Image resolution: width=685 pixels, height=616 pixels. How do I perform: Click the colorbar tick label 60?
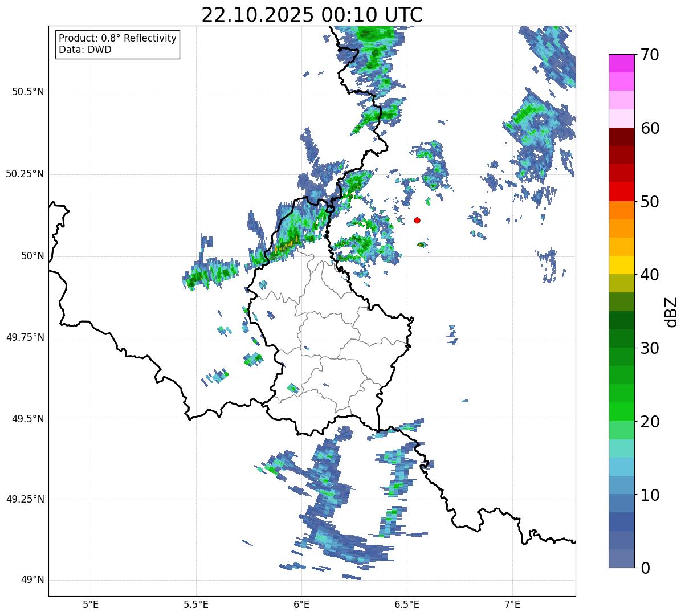[x=650, y=128]
